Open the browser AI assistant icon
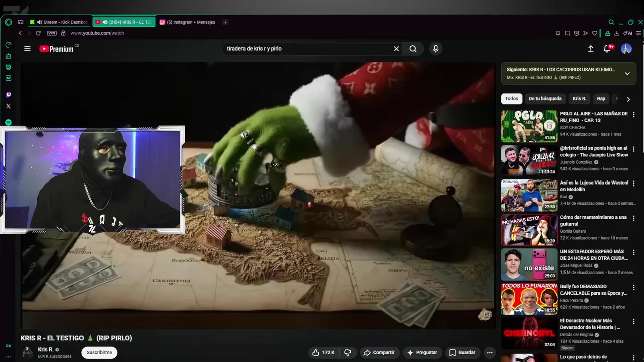Image resolution: width=644 pixels, height=362 pixels. 627,33
